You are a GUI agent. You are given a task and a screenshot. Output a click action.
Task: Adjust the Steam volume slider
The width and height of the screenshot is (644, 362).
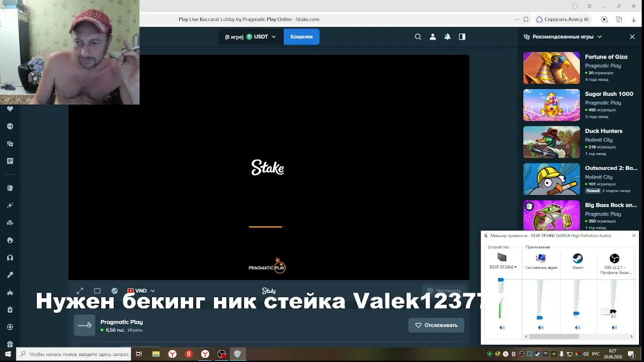577,313
